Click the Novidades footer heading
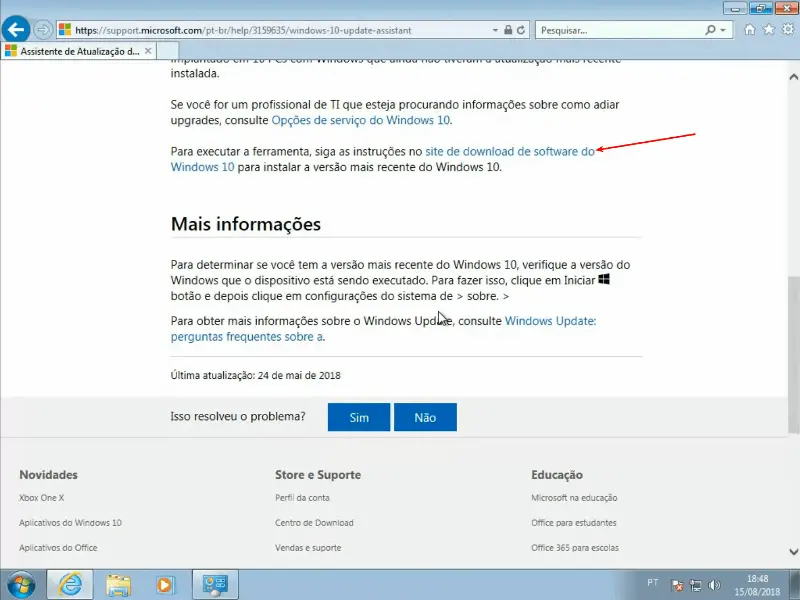This screenshot has width=800, height=600. pos(48,475)
